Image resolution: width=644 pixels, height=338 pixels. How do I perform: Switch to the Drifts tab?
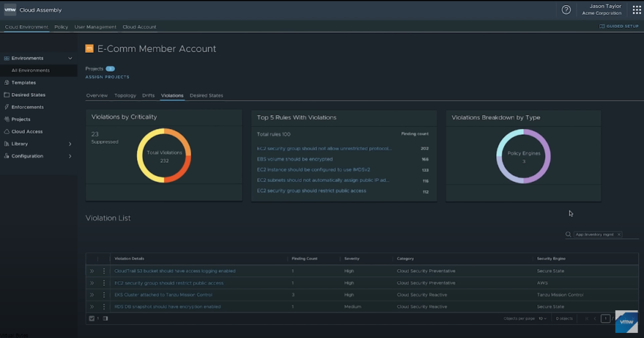point(148,96)
